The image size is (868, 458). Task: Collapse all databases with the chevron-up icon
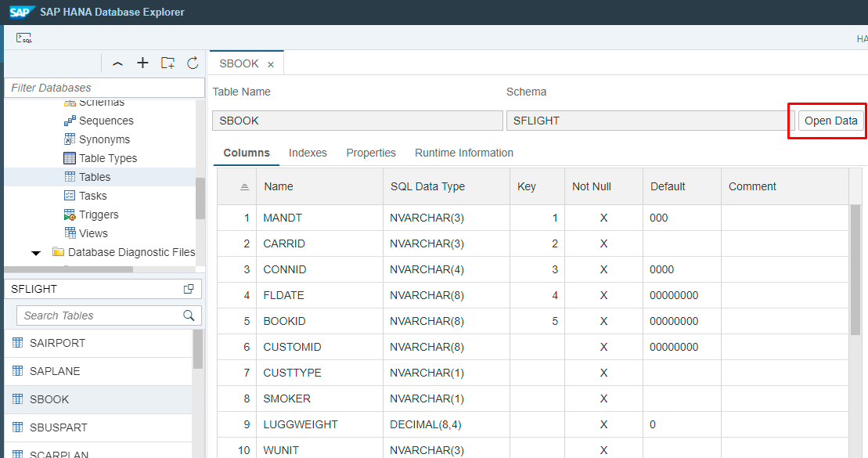[x=117, y=63]
